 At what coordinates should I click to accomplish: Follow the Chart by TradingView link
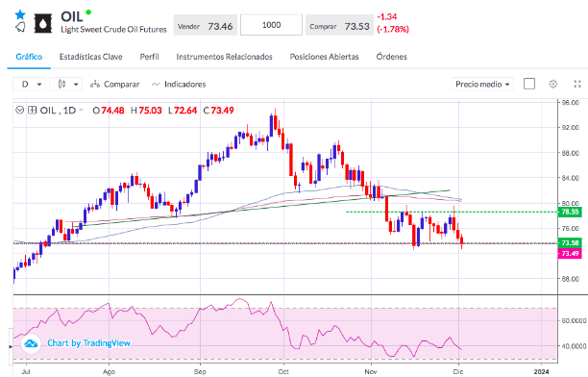(88, 343)
